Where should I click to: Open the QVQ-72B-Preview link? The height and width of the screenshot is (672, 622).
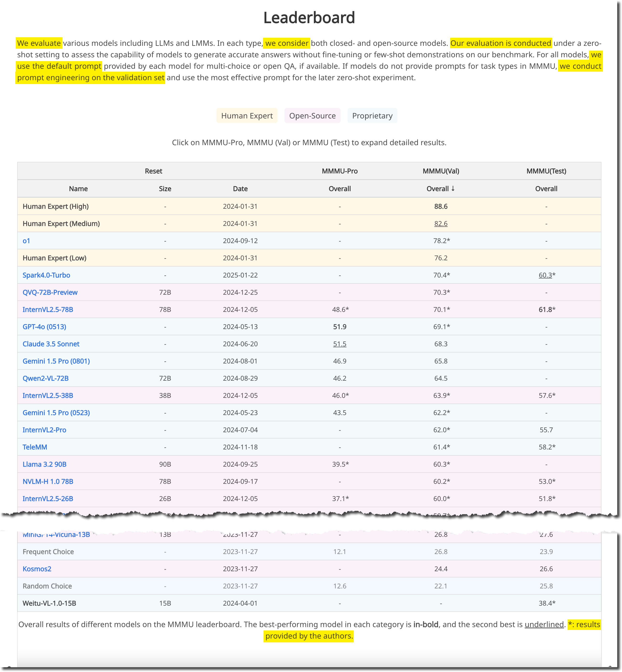click(x=50, y=292)
